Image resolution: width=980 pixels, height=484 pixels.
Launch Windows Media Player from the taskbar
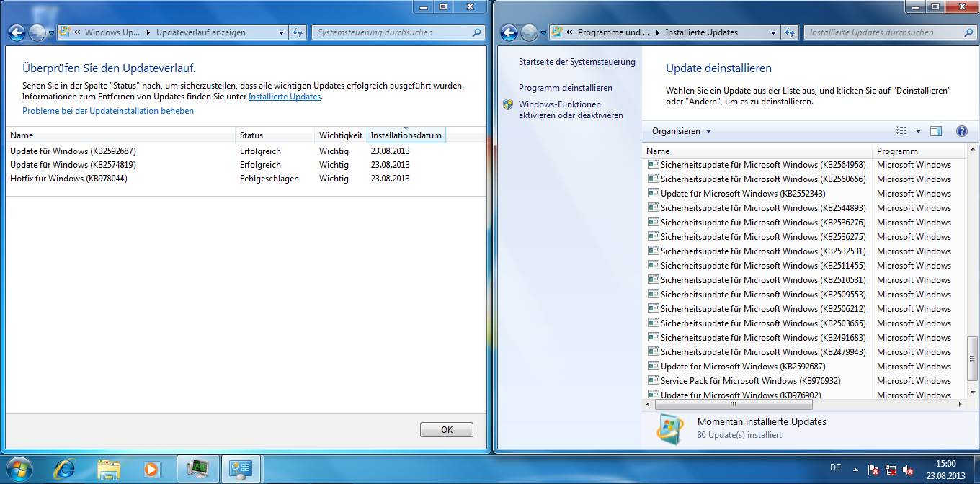[151, 469]
